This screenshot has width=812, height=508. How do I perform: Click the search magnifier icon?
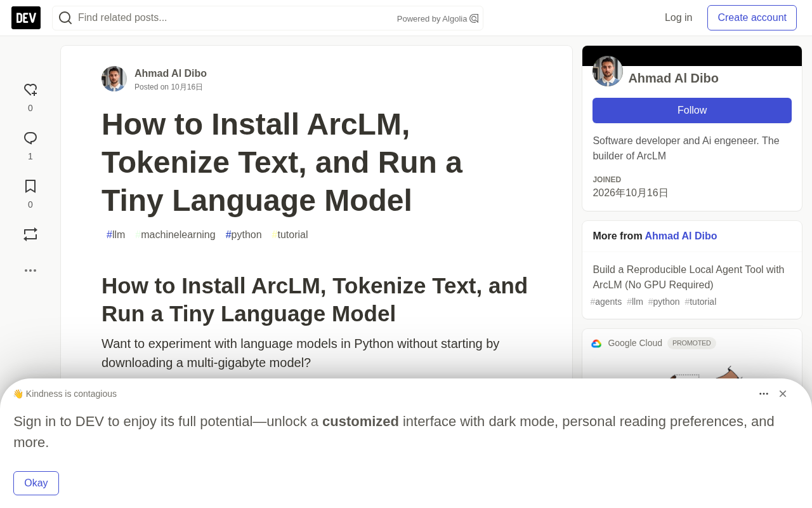(x=65, y=18)
